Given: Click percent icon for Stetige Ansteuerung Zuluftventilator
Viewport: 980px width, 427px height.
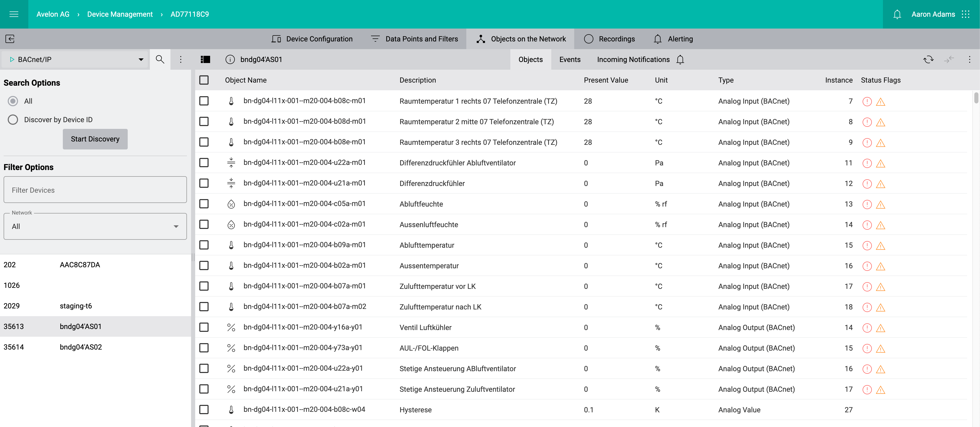Looking at the screenshot, I should coord(231,389).
